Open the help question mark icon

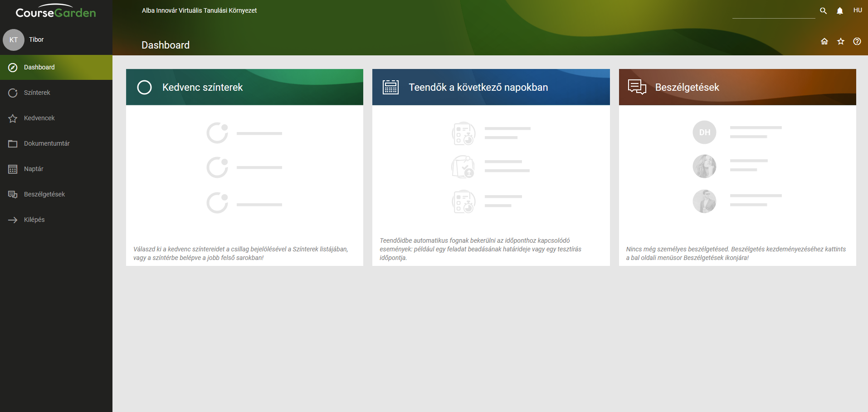click(x=857, y=41)
